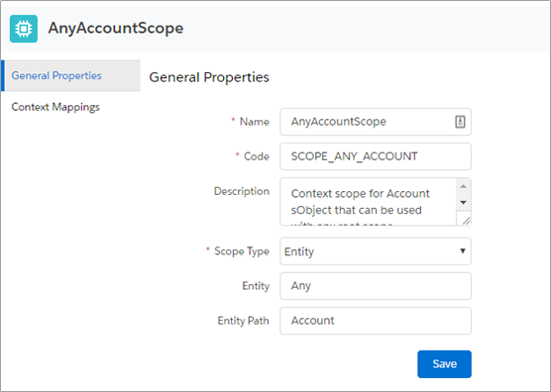Click the Description label

point(242,191)
